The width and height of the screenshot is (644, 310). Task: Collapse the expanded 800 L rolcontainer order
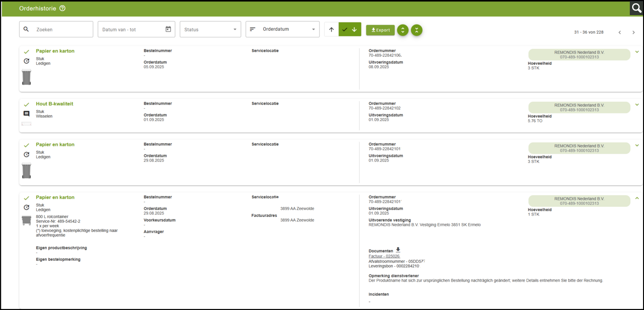[x=637, y=198]
